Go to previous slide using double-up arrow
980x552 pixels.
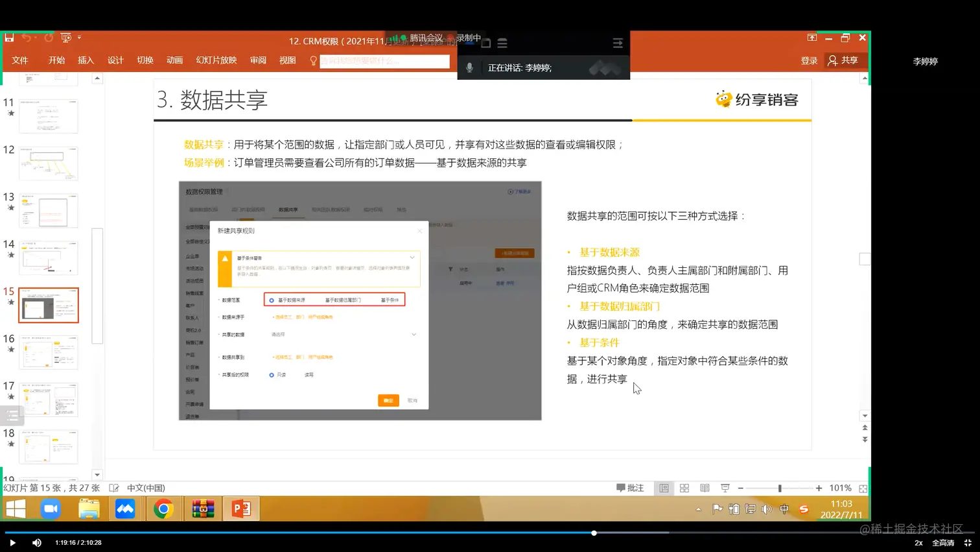click(x=865, y=427)
